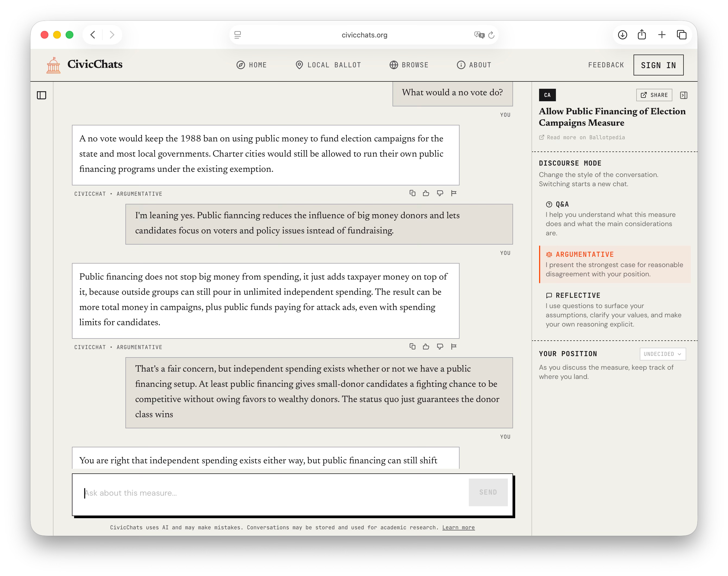Image resolution: width=728 pixels, height=576 pixels.
Task: Toggle the left sidebar panel icon
Action: coord(42,96)
